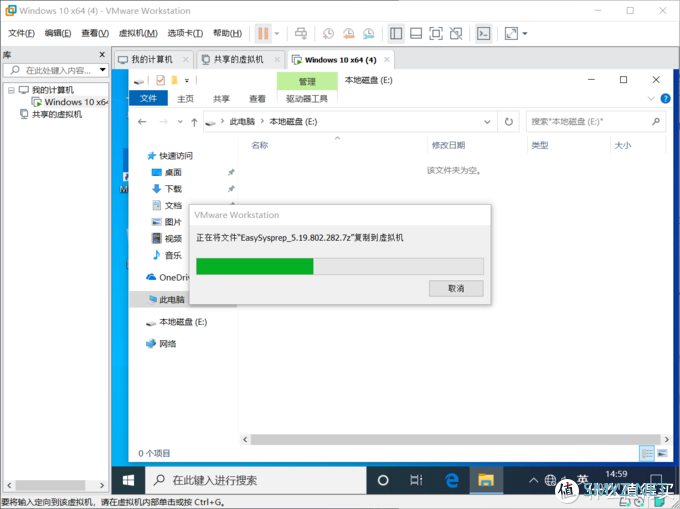The width and height of the screenshot is (680, 509).
Task: Open the recent locations dropdown
Action: [180, 122]
